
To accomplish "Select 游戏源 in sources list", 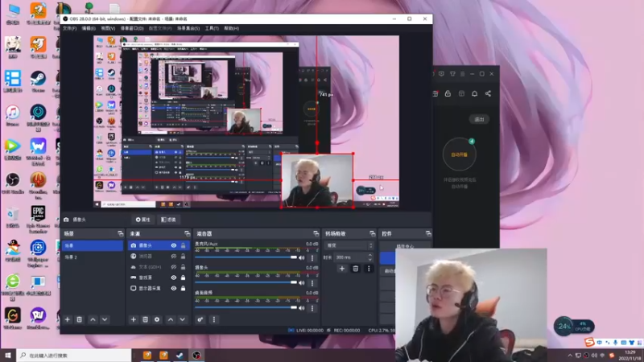I will coord(159,278).
